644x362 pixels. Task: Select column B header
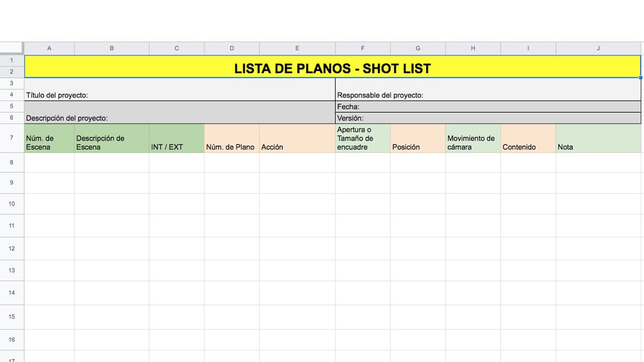pos(112,48)
